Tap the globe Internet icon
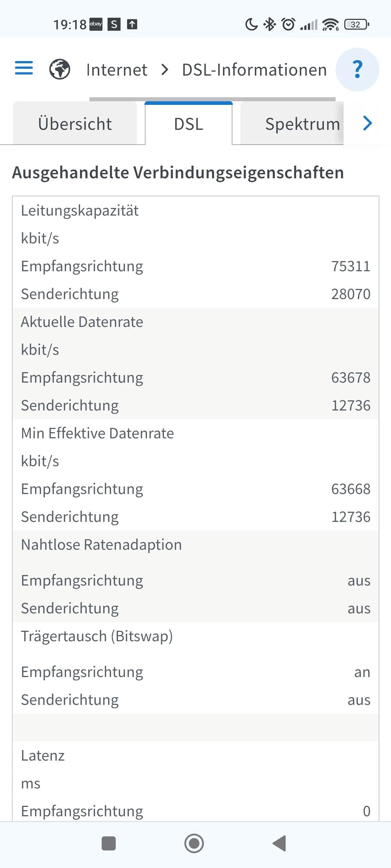Image resolution: width=391 pixels, height=868 pixels. pos(60,69)
